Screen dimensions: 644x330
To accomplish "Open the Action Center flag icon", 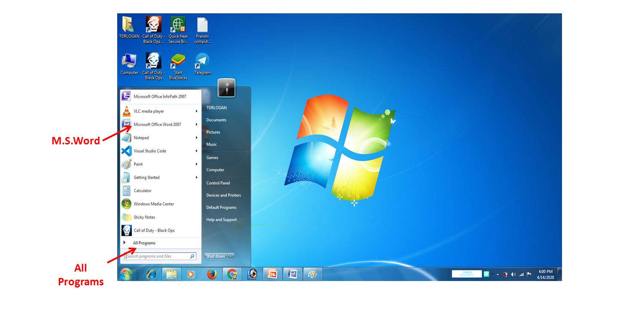I will 529,274.
